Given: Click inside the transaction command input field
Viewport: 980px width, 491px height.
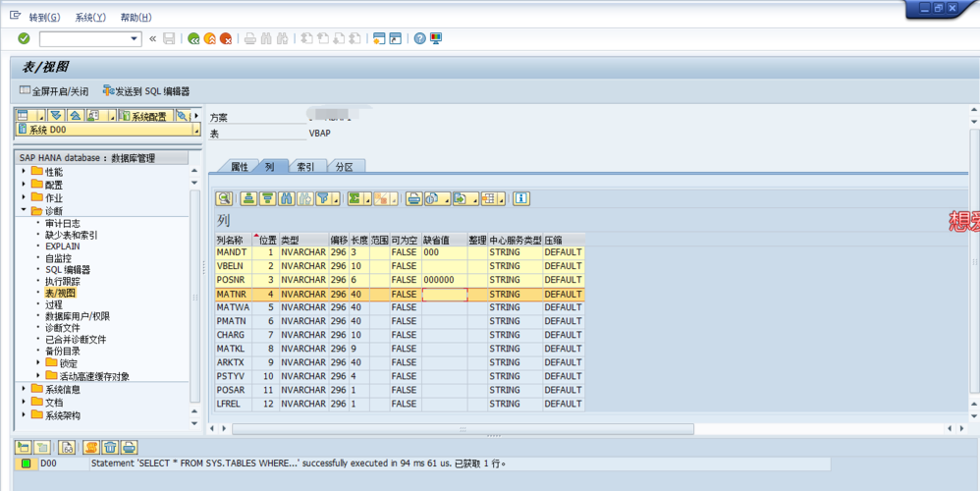Looking at the screenshot, I should click(x=84, y=38).
